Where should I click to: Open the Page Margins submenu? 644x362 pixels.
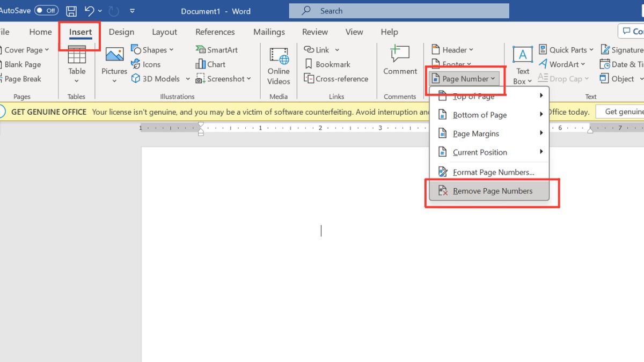[489, 134]
